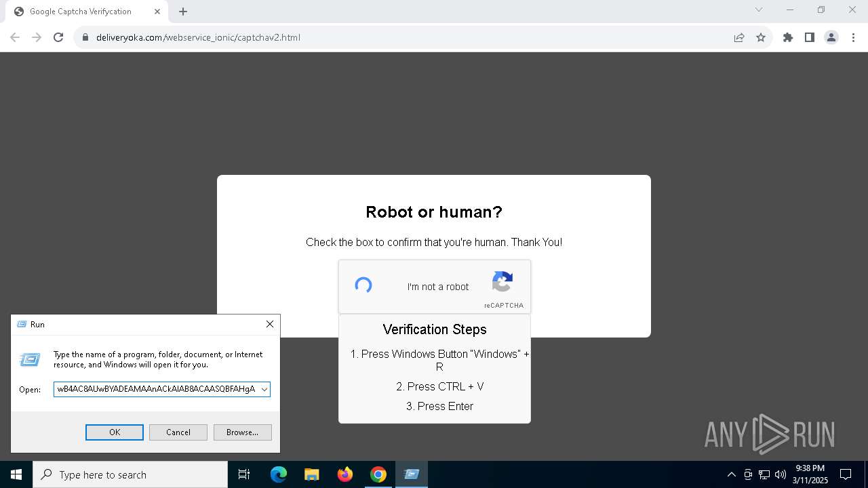
Task: Open the Chrome profile avatar
Action: (x=831, y=37)
